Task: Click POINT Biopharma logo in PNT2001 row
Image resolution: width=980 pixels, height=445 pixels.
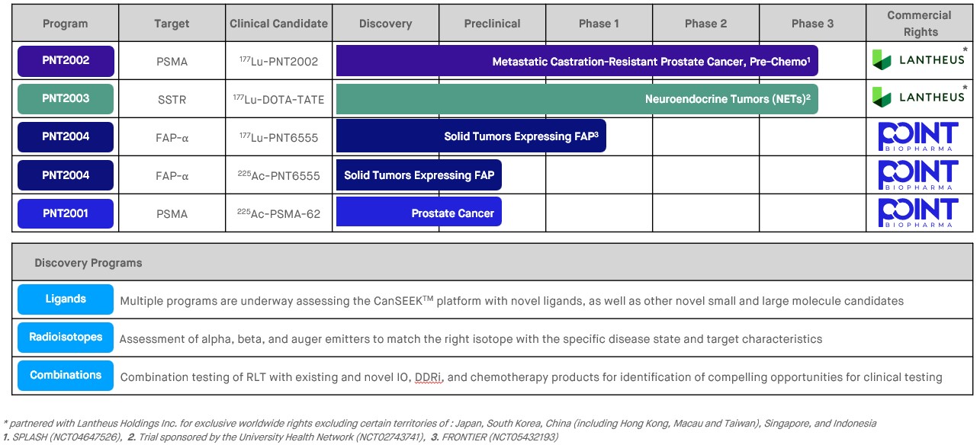Action: tap(918, 213)
